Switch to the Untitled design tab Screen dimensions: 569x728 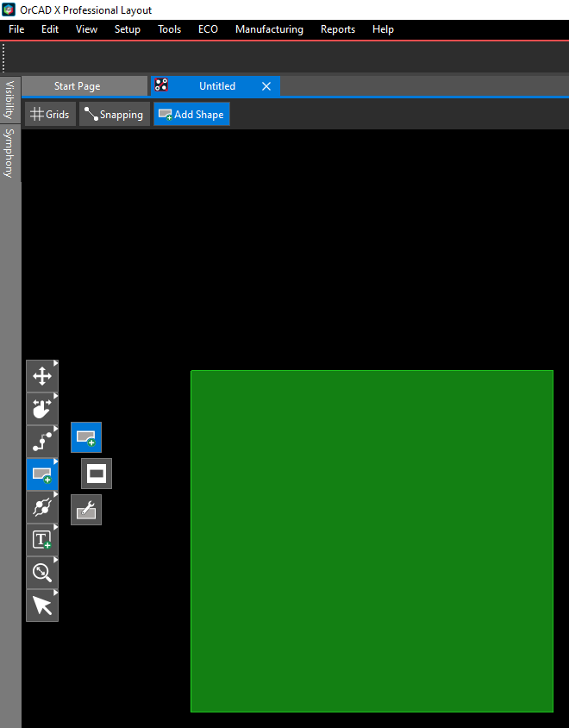pyautogui.click(x=217, y=86)
